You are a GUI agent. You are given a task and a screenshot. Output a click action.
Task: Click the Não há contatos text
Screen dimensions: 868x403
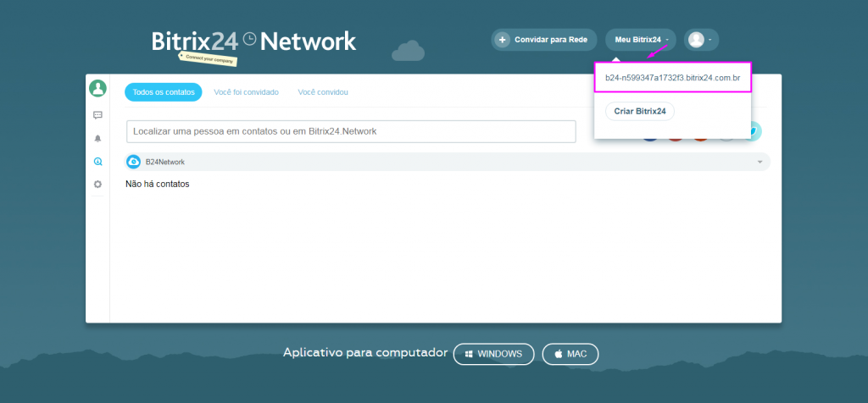click(157, 184)
